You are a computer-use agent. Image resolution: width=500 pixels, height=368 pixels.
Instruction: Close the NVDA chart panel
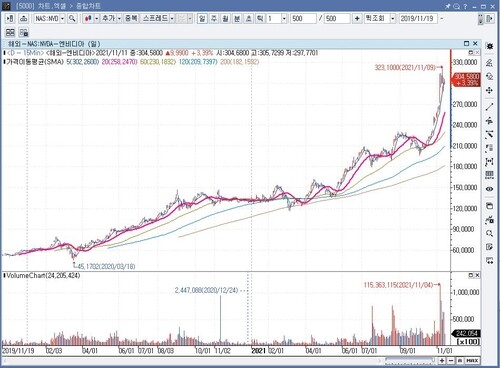(x=475, y=43)
